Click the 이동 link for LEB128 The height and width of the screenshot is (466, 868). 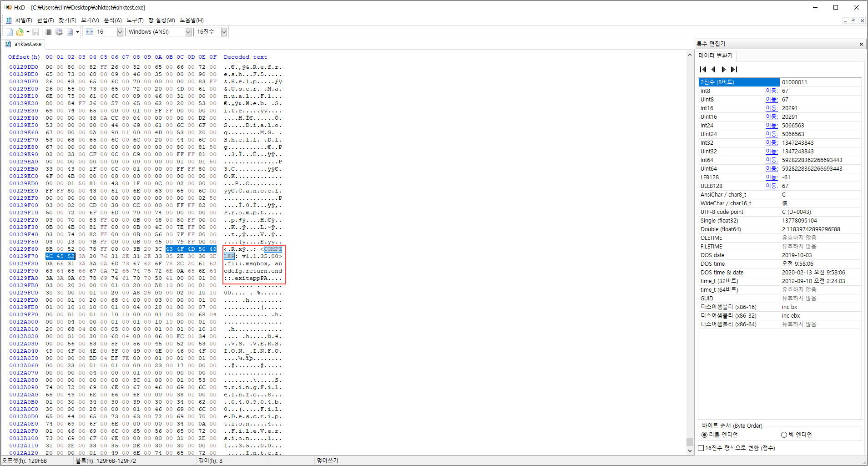click(x=771, y=177)
